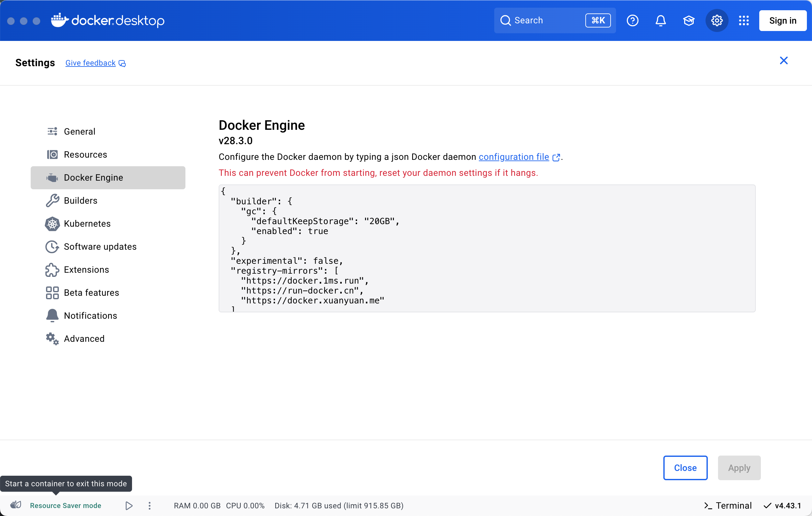Open the General settings section
812x516 pixels.
coord(108,131)
